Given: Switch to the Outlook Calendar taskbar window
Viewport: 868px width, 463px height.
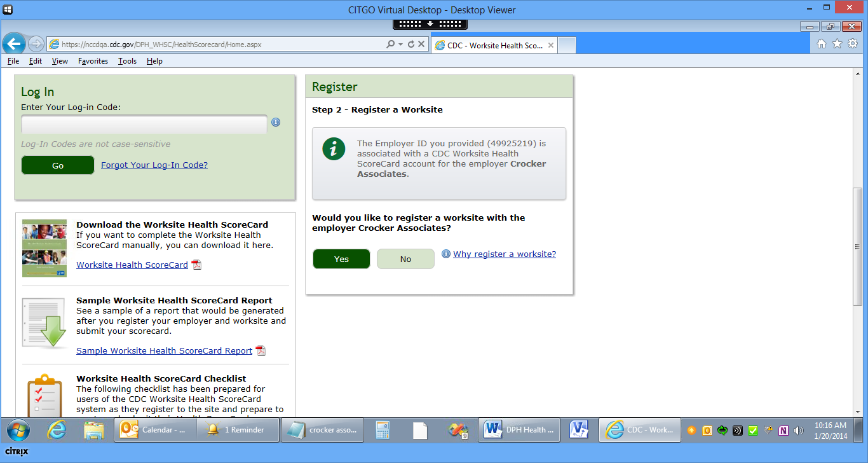Looking at the screenshot, I should 156,430.
